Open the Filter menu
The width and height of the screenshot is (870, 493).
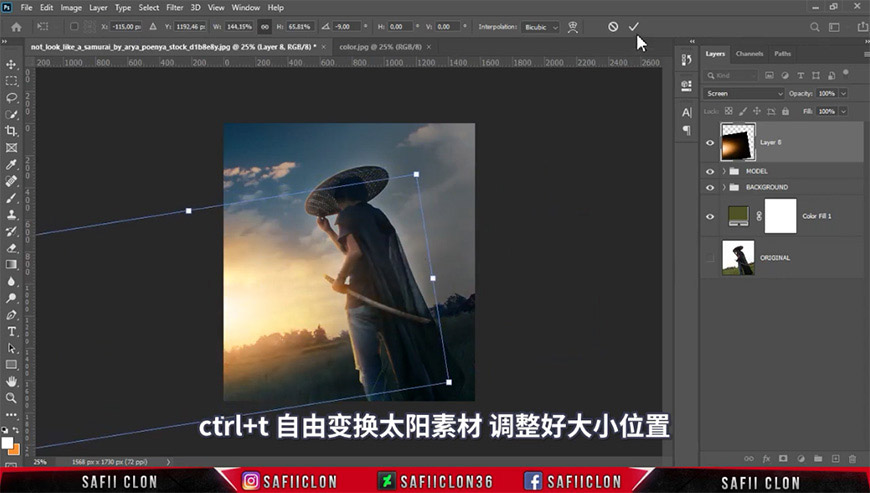[174, 7]
